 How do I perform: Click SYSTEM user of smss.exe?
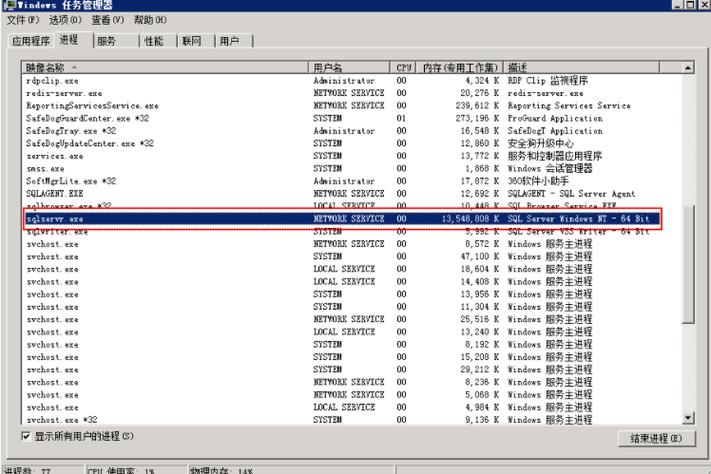327,169
